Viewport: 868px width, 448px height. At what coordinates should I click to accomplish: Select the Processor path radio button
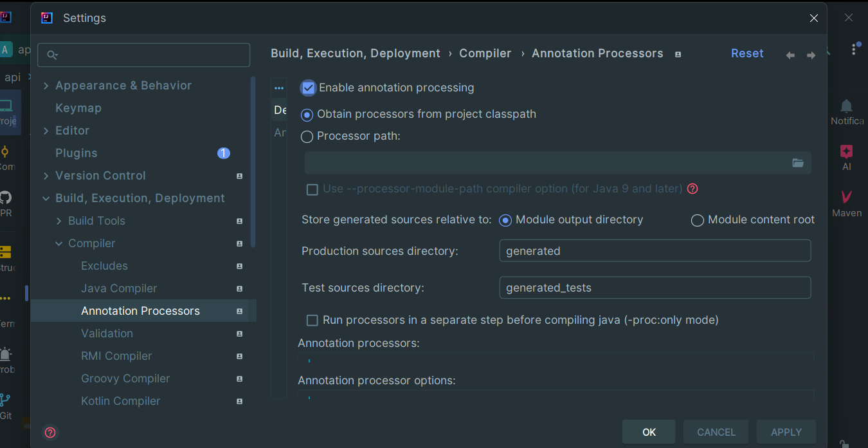307,136
